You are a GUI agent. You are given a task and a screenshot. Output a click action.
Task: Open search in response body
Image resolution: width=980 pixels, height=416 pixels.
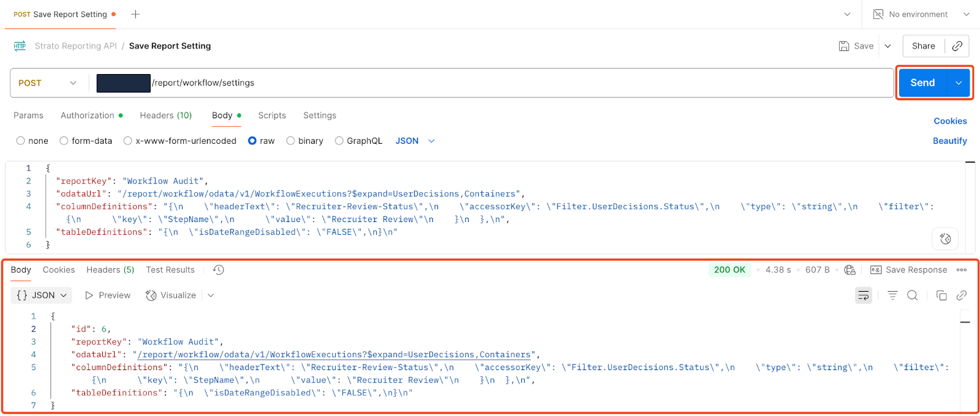pos(912,295)
